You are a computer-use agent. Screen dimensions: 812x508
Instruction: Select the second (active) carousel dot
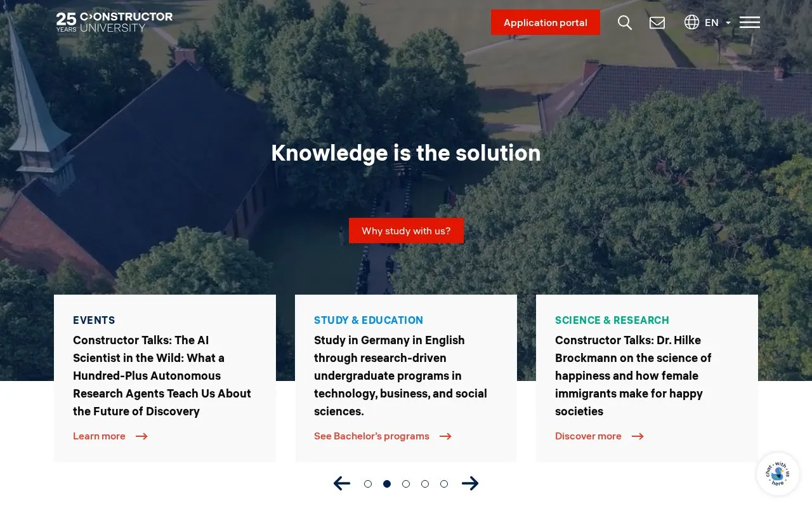[x=387, y=484]
